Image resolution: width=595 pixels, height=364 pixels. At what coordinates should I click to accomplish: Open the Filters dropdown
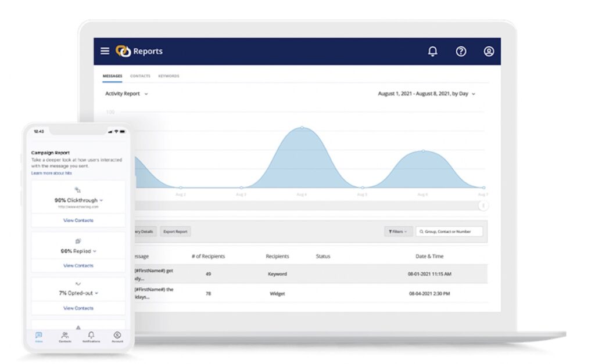pos(397,232)
